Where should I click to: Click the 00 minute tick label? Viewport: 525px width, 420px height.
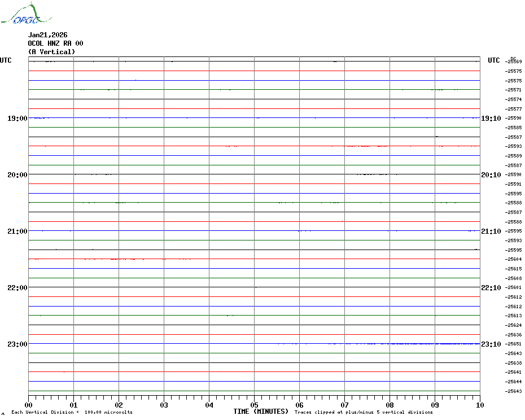click(x=29, y=405)
